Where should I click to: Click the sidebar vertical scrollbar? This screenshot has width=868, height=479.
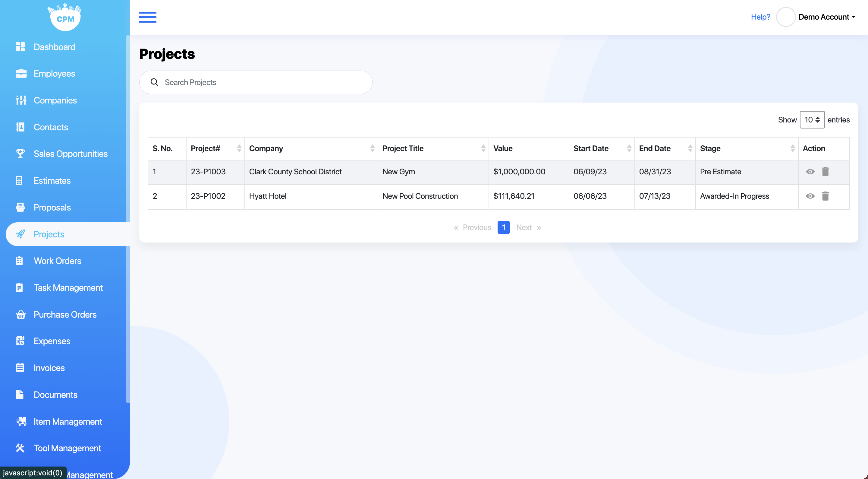coord(128,219)
